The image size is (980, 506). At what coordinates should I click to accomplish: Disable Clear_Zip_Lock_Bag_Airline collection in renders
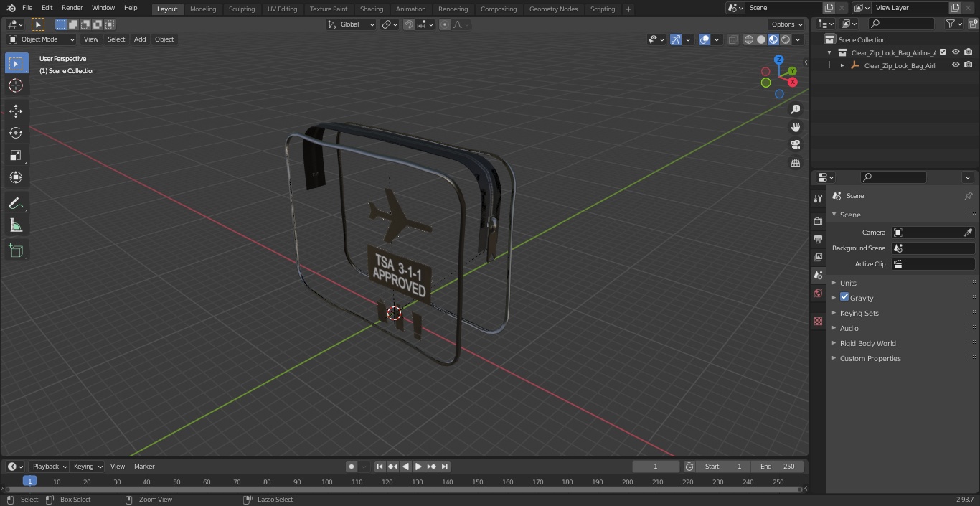(x=969, y=52)
